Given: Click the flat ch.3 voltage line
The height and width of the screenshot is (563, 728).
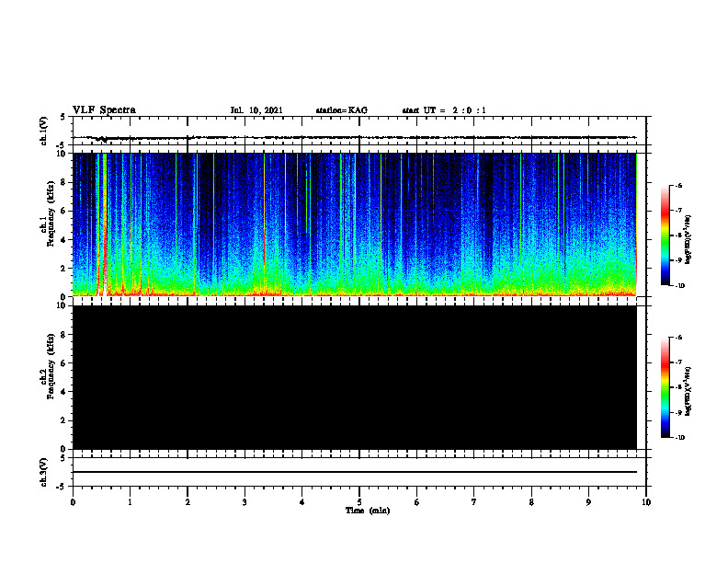Looking at the screenshot, I should [355, 472].
